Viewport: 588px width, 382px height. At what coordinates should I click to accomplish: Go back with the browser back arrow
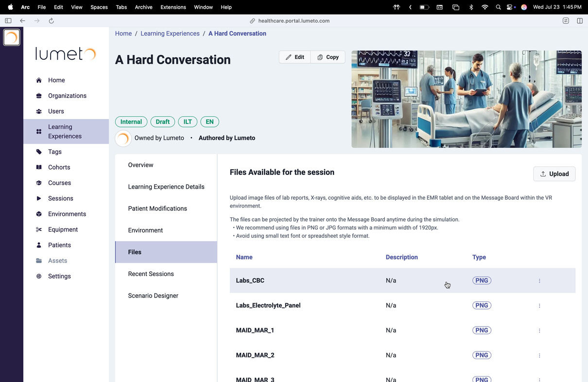pyautogui.click(x=22, y=21)
